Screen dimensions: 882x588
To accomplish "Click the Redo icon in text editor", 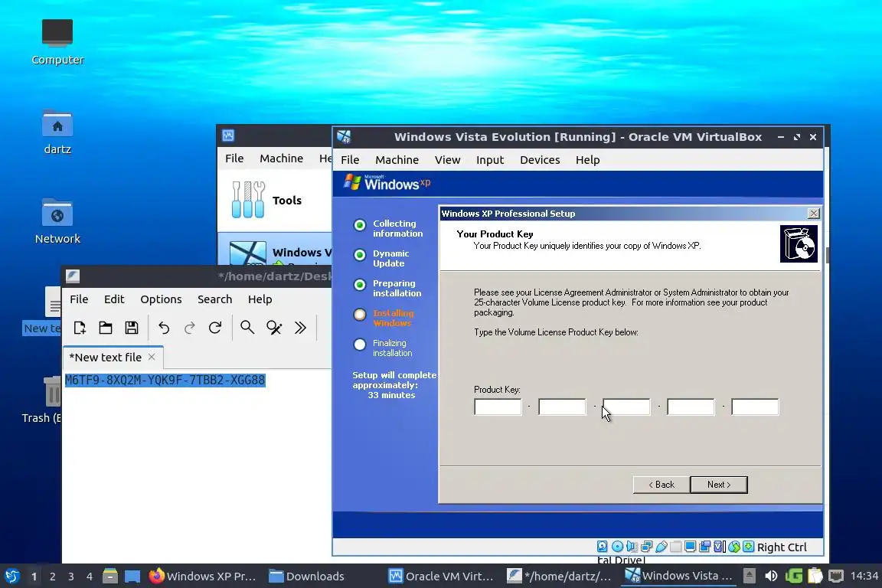I will (190, 328).
